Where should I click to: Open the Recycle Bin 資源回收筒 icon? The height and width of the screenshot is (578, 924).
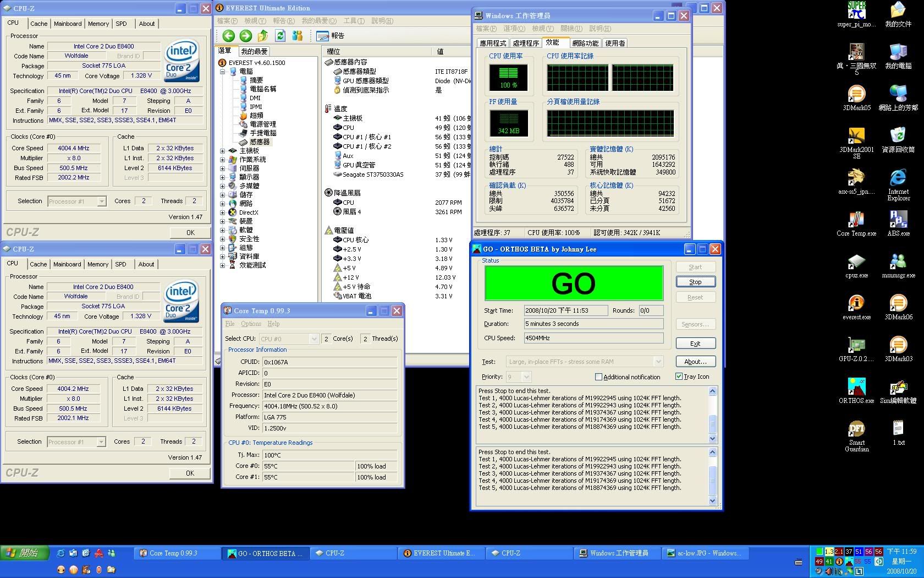coord(898,140)
